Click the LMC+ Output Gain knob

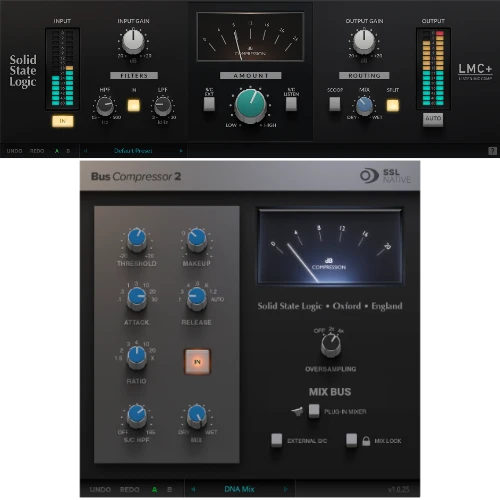pos(364,41)
